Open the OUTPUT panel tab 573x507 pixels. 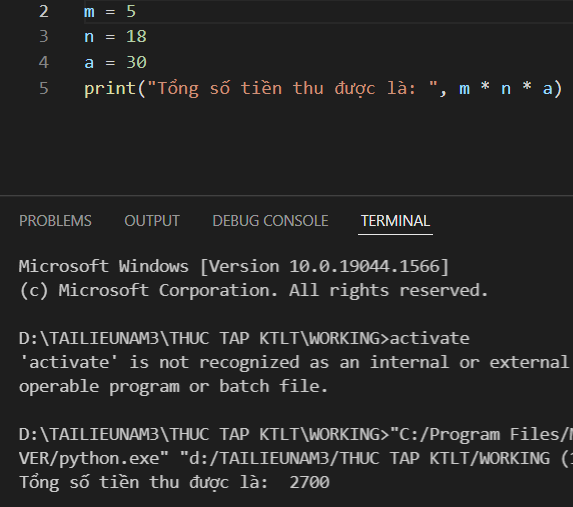[x=152, y=221]
